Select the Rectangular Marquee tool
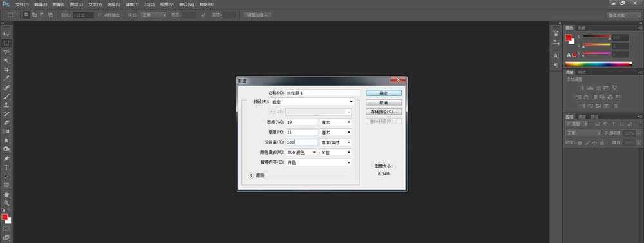The image size is (644, 243). click(x=6, y=43)
